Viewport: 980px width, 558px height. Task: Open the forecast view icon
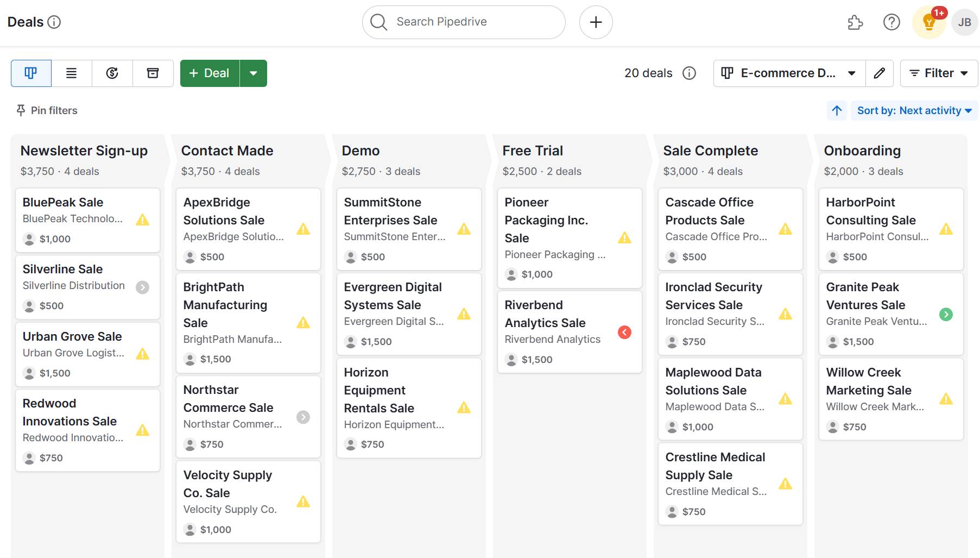(x=112, y=73)
